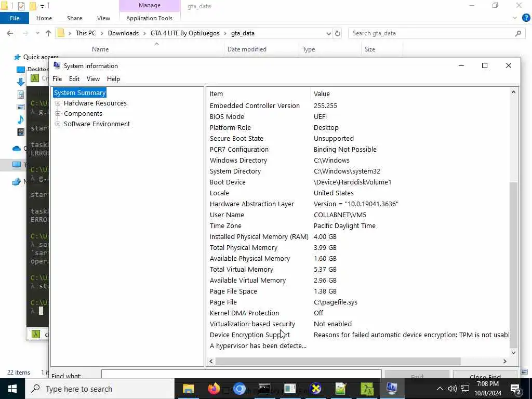
Task: Expand the Components tree node
Action: (x=58, y=114)
